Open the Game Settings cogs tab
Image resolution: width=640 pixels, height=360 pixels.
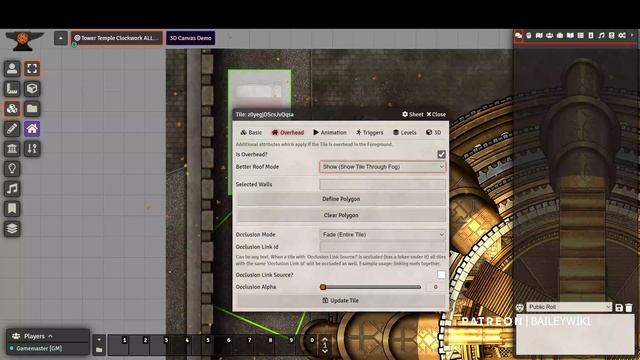(622, 36)
